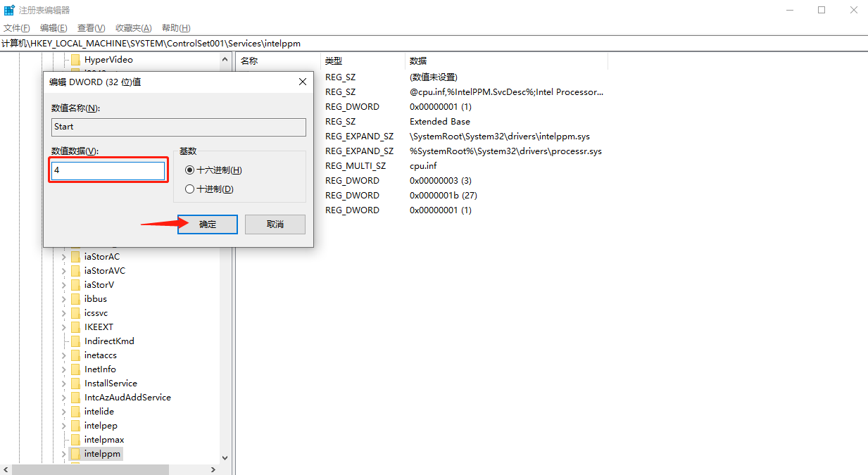Image resolution: width=868 pixels, height=475 pixels.
Task: Select the inetaccs tree item label
Action: tap(101, 355)
